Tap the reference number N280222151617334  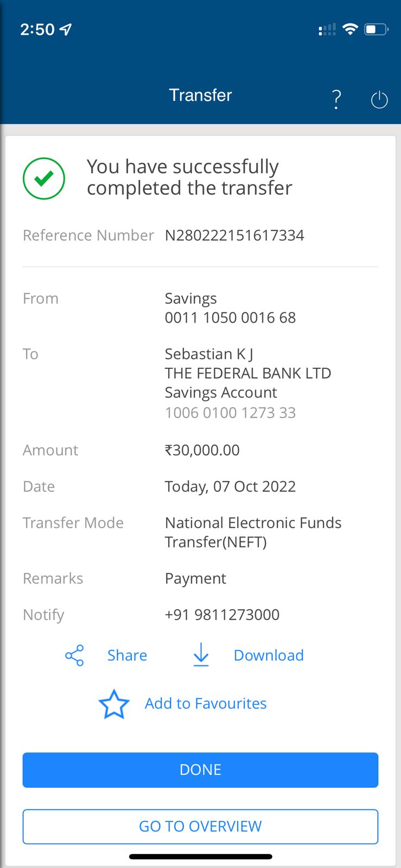tap(234, 235)
